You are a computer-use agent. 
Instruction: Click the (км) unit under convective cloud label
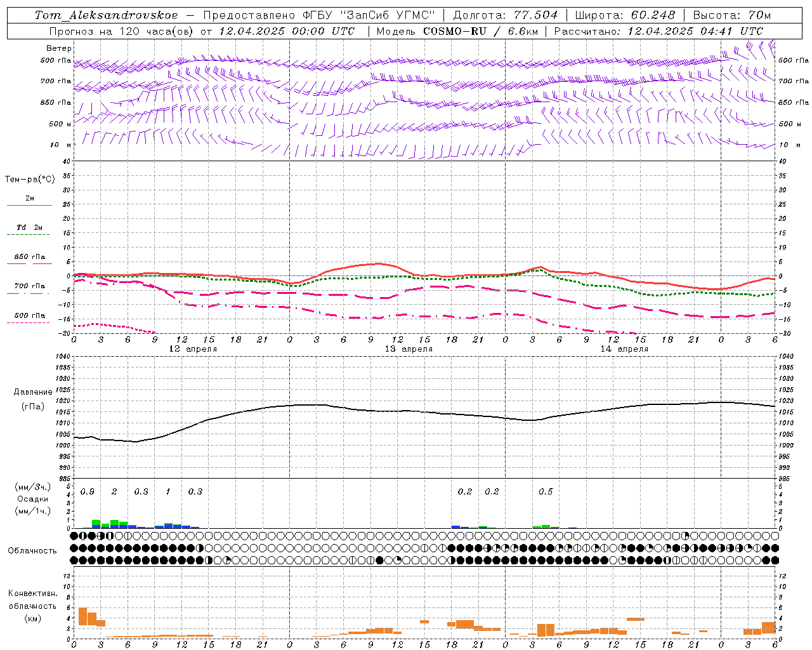click(x=32, y=618)
